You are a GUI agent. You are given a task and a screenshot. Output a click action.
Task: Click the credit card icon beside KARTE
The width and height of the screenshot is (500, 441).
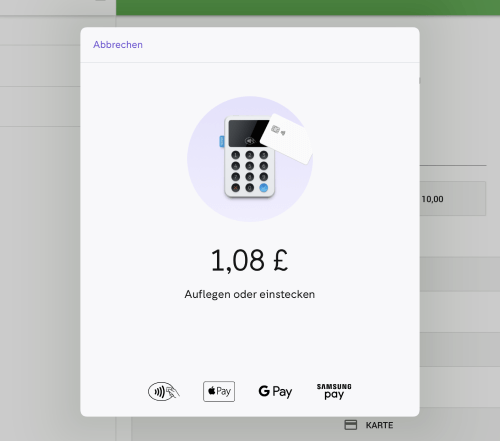point(350,425)
